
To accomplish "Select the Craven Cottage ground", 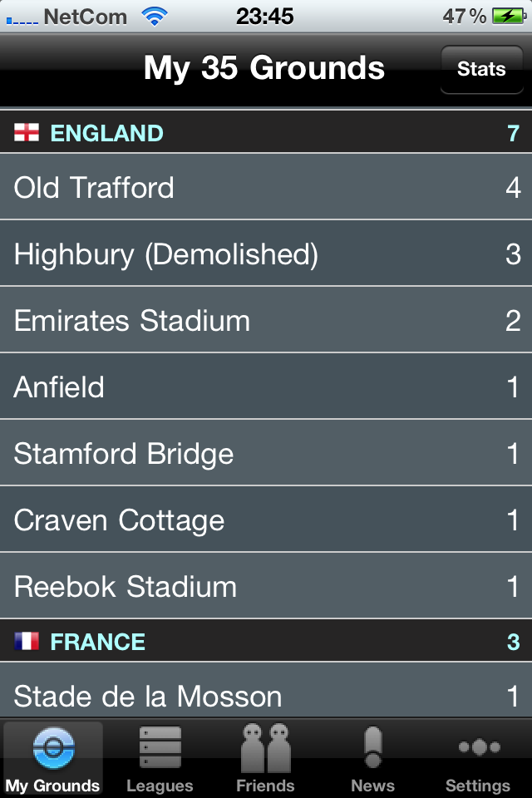I will [x=266, y=520].
